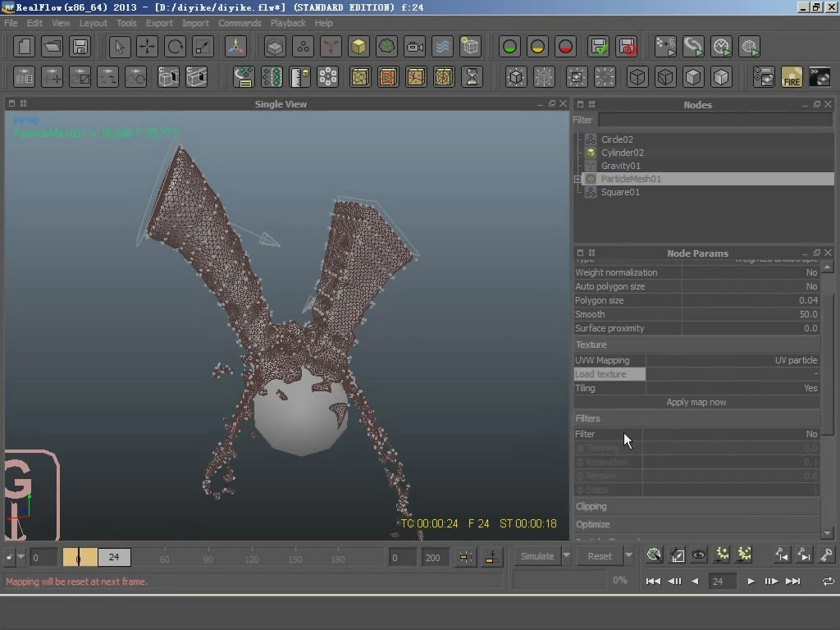Viewport: 840px width, 630px height.
Task: Open the Commands menu
Action: [240, 23]
